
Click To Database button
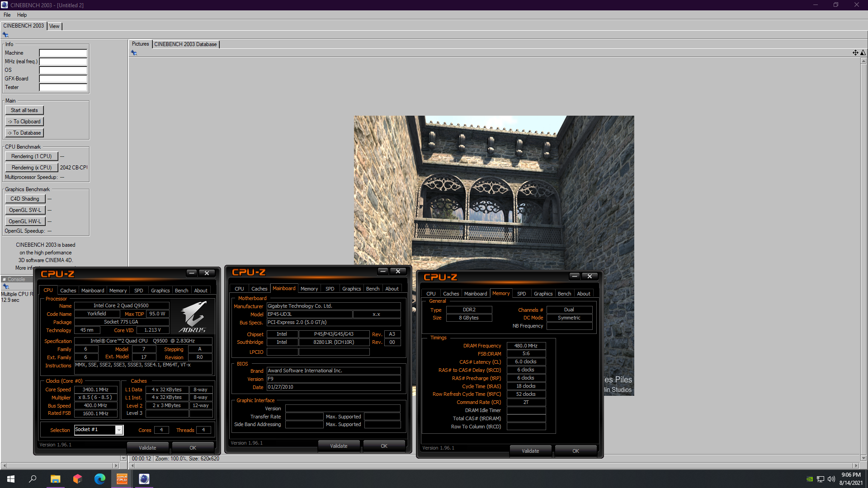(24, 133)
